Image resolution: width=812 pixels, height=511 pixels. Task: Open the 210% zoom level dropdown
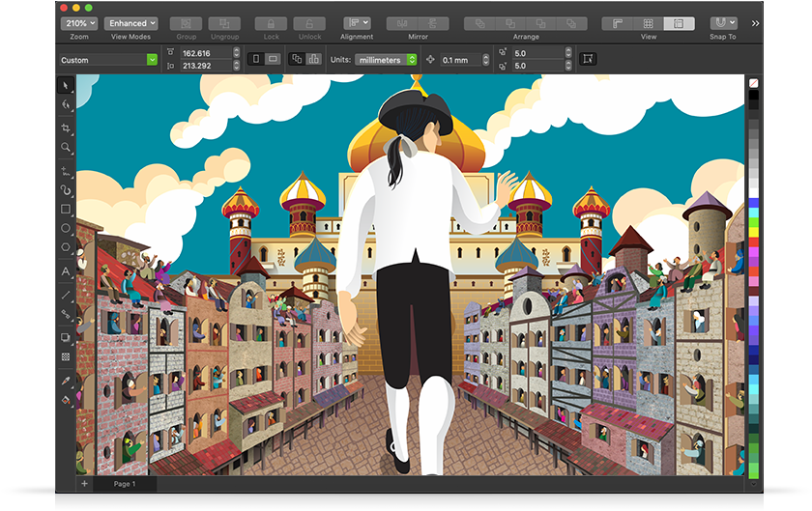tap(78, 23)
